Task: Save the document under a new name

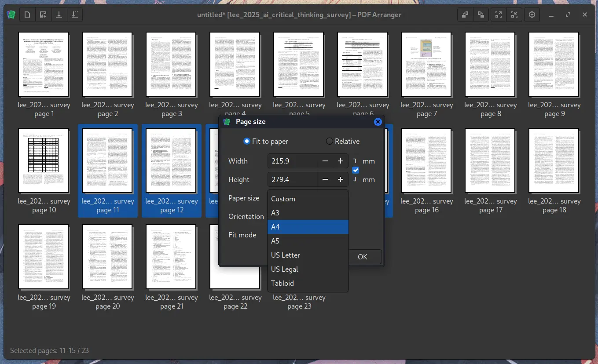Action: pyautogui.click(x=75, y=15)
